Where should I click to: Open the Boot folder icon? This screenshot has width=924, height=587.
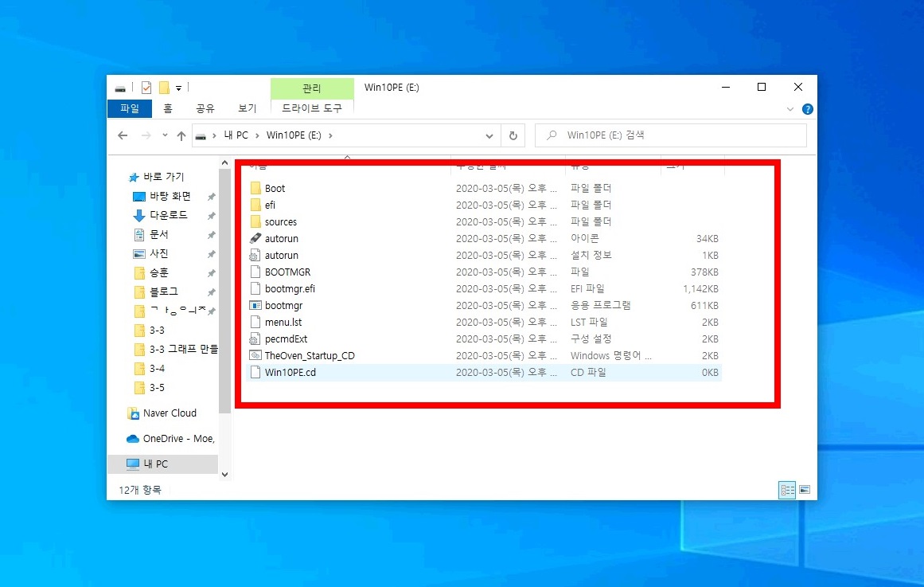[255, 188]
